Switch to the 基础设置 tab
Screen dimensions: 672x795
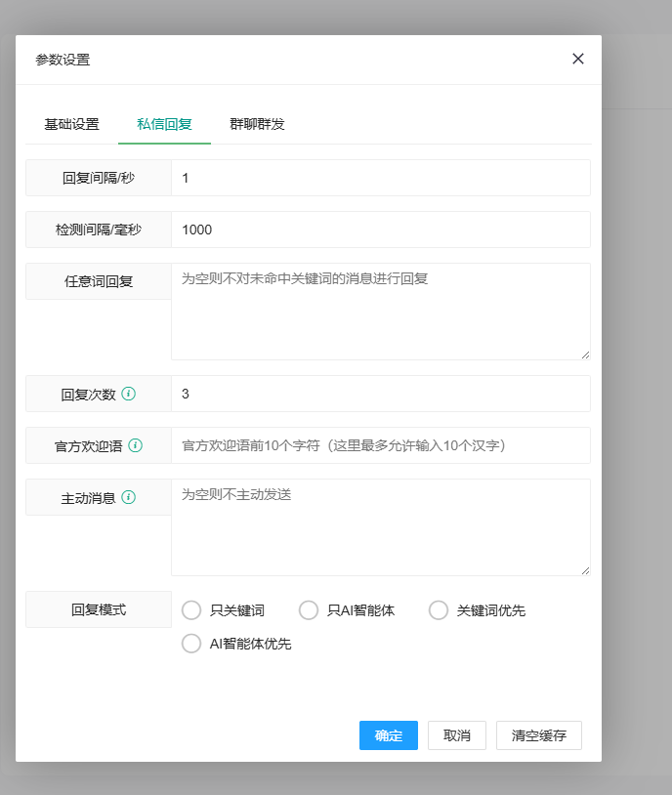pyautogui.click(x=71, y=124)
